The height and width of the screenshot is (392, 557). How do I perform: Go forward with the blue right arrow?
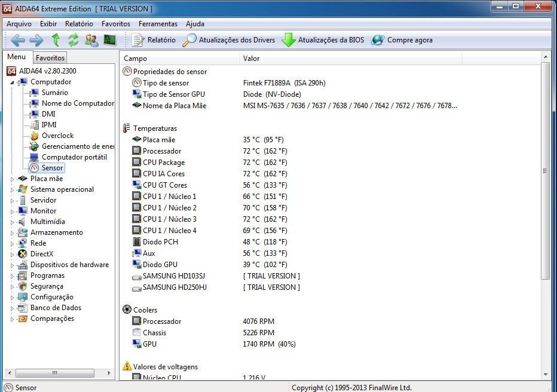(x=36, y=40)
